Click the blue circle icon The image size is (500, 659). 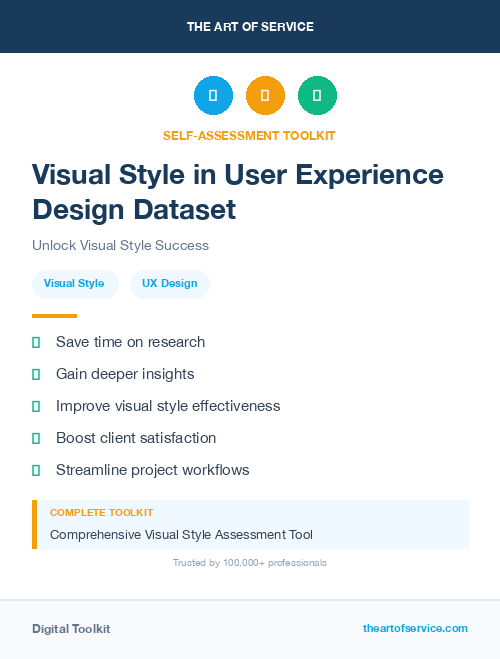coord(213,95)
